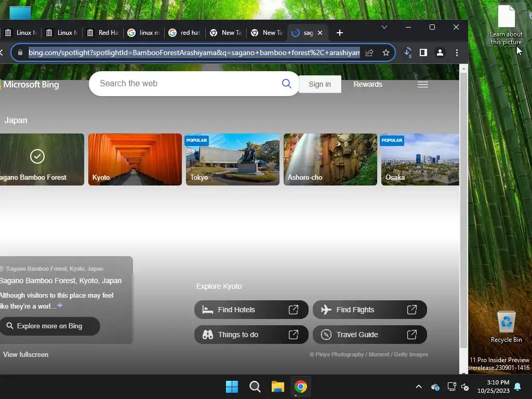
Task: Click the Bing search magnifier icon
Action: 287,84
